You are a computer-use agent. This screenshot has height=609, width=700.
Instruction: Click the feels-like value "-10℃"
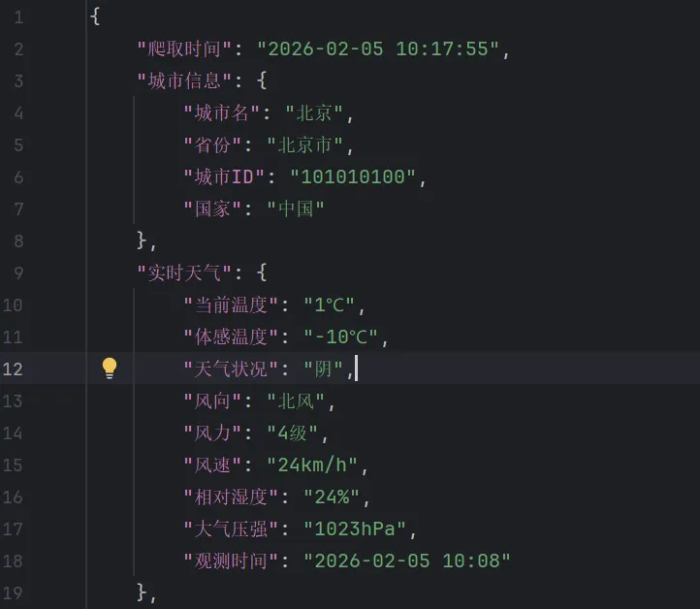tap(340, 337)
